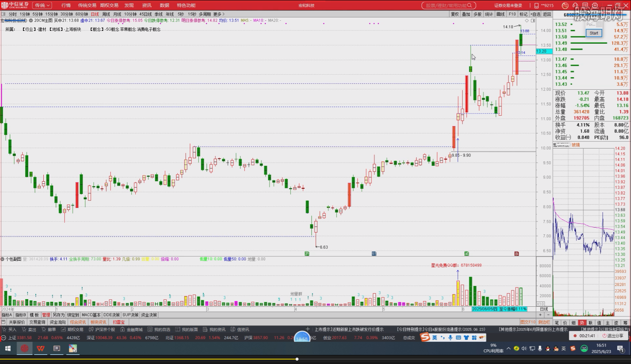The width and height of the screenshot is (631, 364).
Task: Open 我的资讯 shortcut
Action: tap(214, 330)
